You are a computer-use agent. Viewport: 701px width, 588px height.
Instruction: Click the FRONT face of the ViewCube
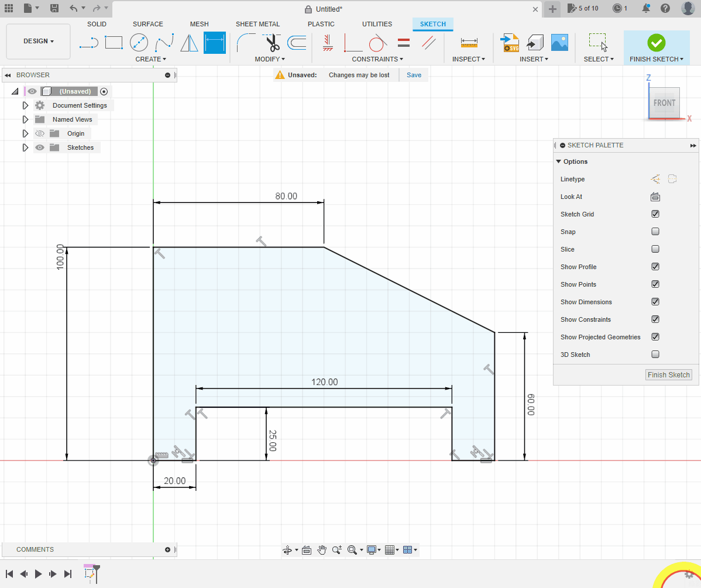tap(664, 103)
